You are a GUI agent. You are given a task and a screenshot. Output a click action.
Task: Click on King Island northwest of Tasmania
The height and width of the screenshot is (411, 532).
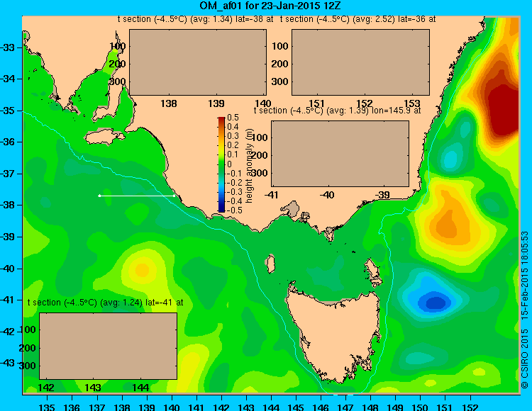point(270,264)
